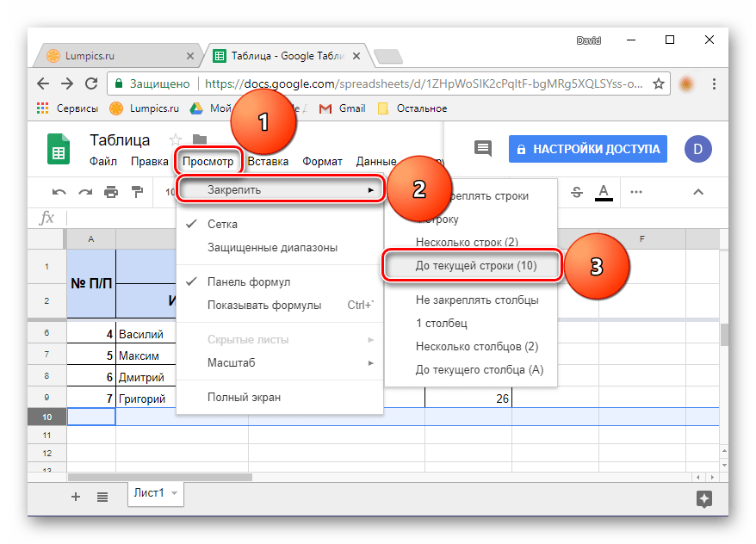The height and width of the screenshot is (544, 756).
Task: Click the strikethrough formatting icon
Action: pos(576,191)
